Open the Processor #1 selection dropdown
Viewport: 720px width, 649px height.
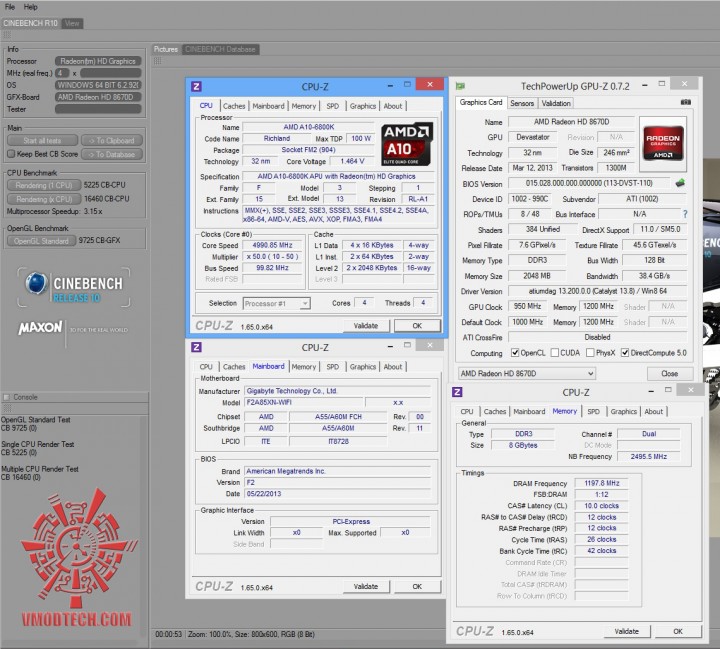(276, 304)
